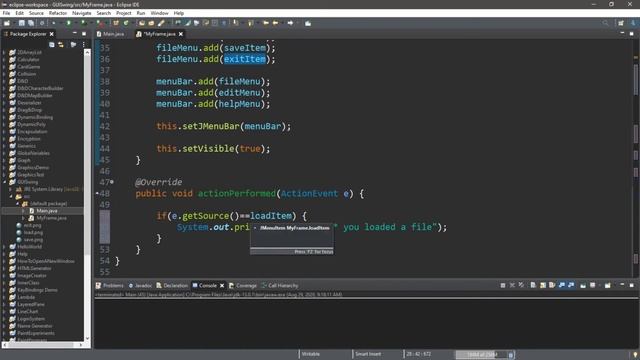This screenshot has width=640, height=360.
Task: Open the Refactor menu
Action: point(58,13)
